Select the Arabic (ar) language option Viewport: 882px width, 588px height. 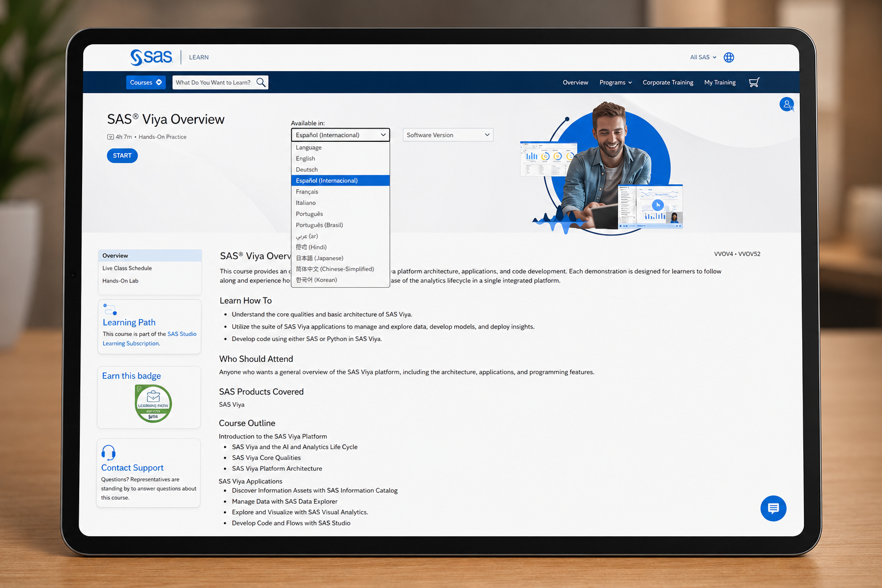click(x=341, y=236)
